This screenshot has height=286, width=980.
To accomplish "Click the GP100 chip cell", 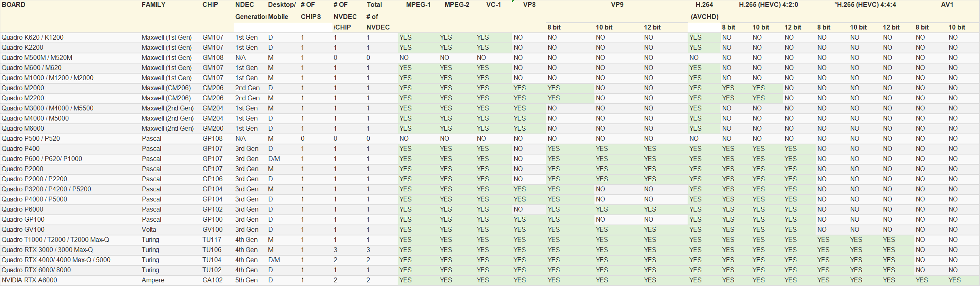I will 213,220.
